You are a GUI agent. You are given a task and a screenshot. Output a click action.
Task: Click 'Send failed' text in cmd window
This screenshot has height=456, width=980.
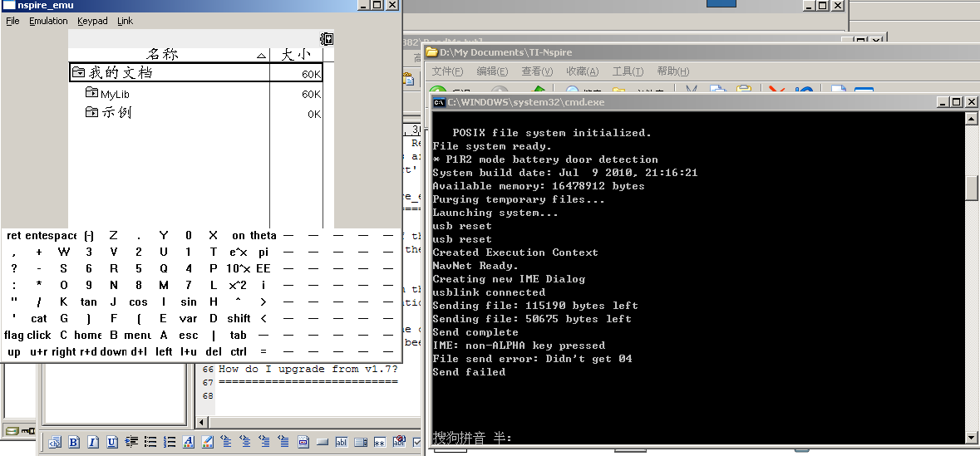[469, 371]
